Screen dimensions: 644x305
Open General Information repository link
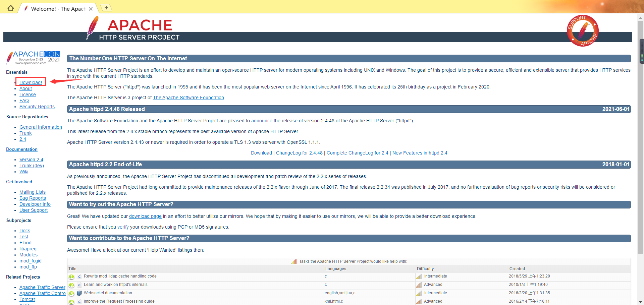coord(41,127)
